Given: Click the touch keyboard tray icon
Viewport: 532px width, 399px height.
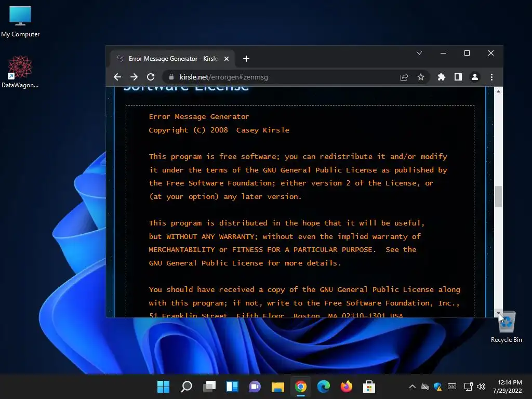Looking at the screenshot, I should 452,387.
